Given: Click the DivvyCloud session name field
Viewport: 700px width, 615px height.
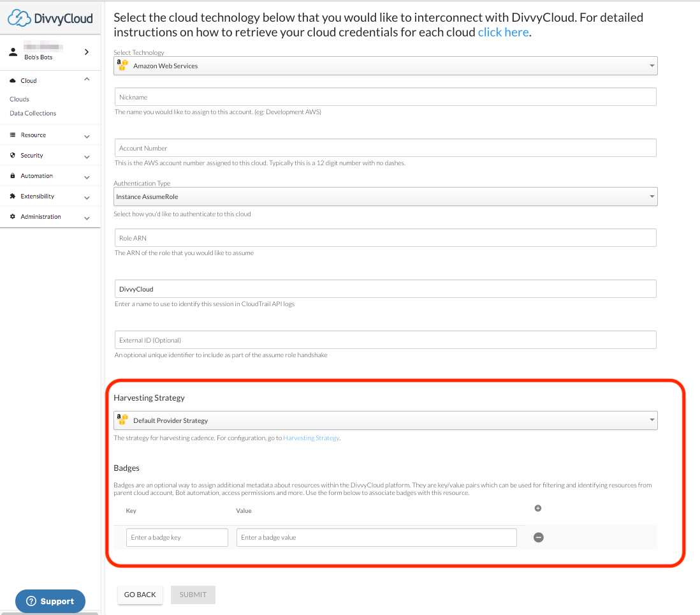Looking at the screenshot, I should 386,289.
